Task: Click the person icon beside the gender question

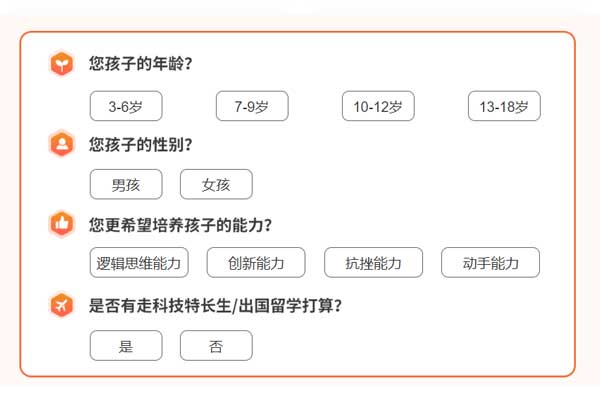Action: pos(62,144)
